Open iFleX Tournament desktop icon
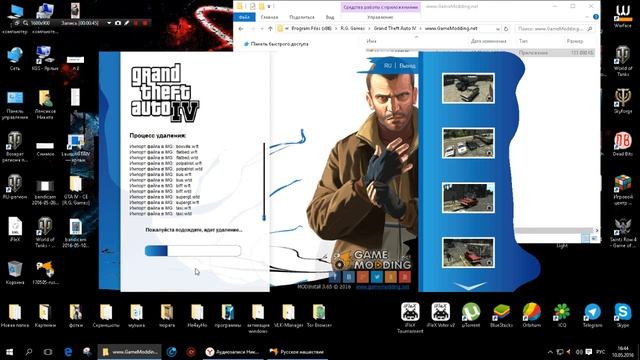 pyautogui.click(x=410, y=318)
